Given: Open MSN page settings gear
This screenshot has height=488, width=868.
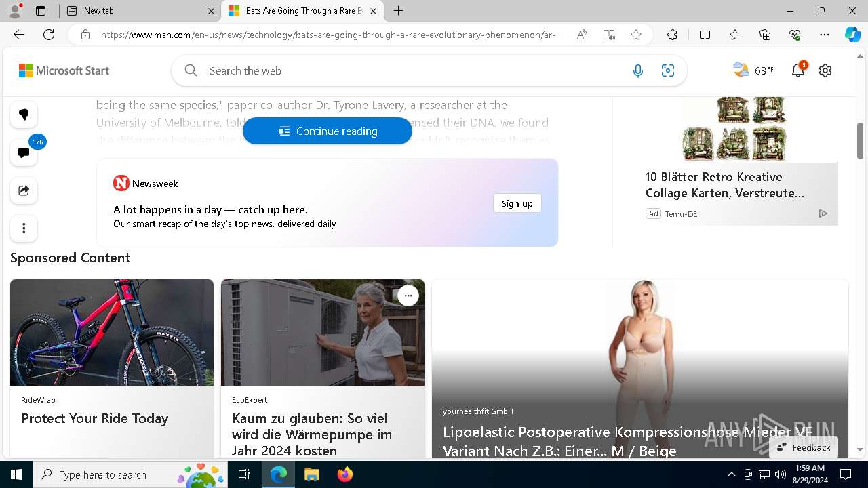Looking at the screenshot, I should (x=825, y=70).
